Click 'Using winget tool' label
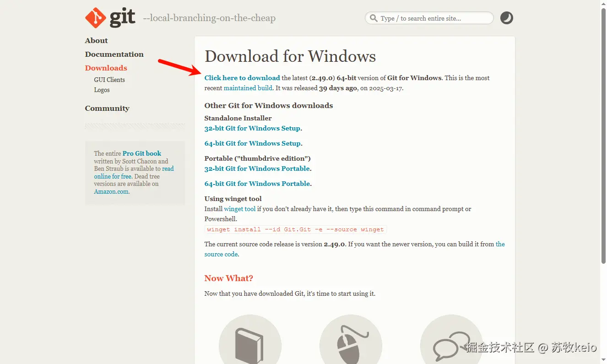Screen dimensions: 607x364 click(x=233, y=199)
